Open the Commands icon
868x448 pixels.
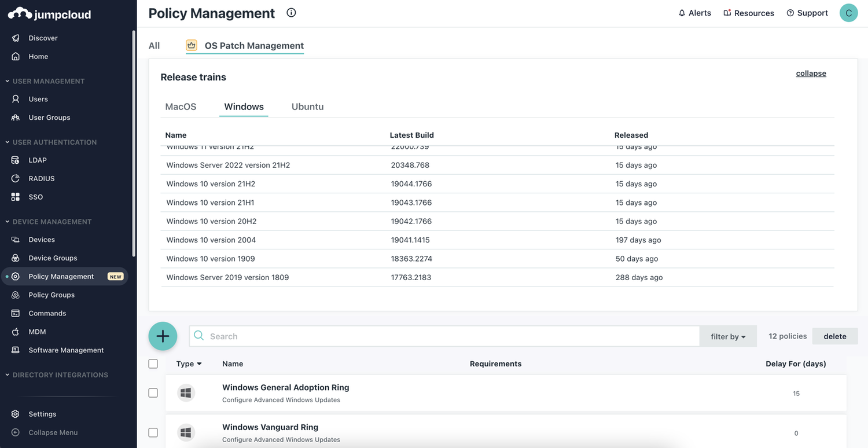(x=16, y=313)
